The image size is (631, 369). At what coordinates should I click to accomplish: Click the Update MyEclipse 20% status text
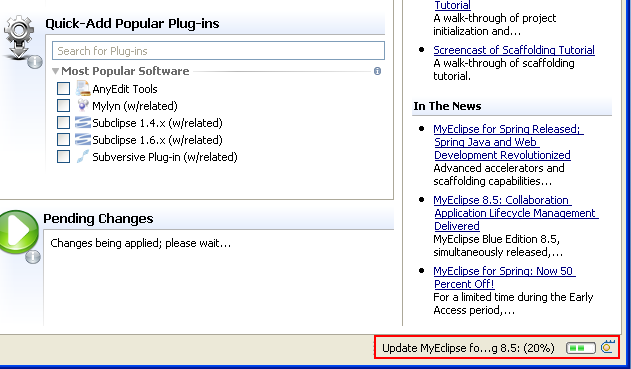468,348
